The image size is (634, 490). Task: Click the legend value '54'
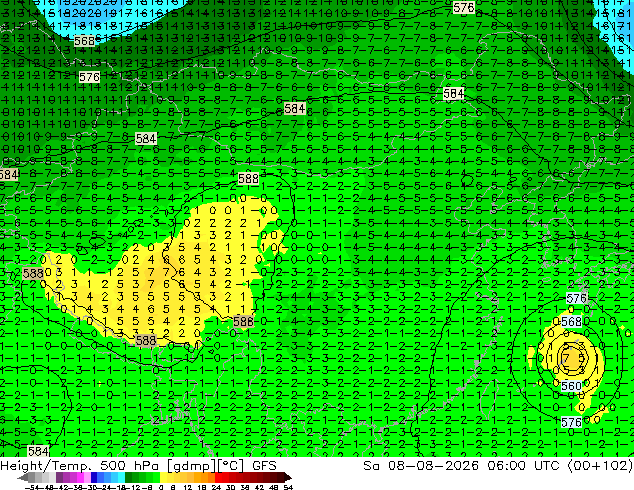click(288, 487)
